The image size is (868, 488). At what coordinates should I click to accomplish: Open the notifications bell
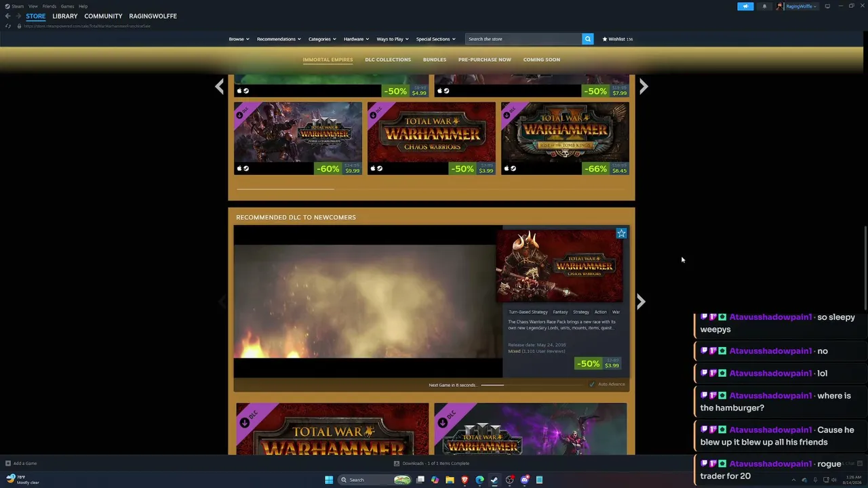click(764, 6)
